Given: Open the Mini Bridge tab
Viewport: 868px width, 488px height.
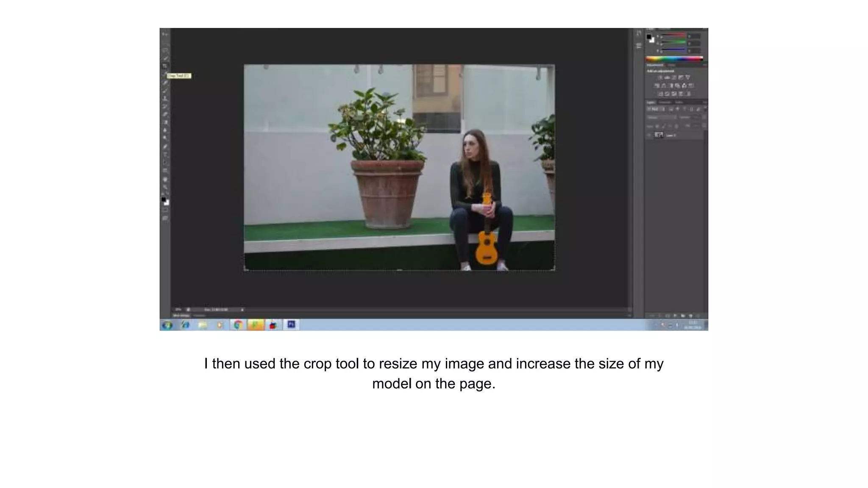Looking at the screenshot, I should [x=181, y=316].
